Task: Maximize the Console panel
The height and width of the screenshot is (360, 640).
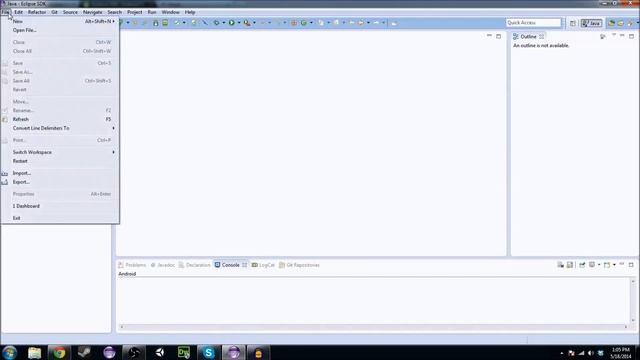Action: [631, 264]
